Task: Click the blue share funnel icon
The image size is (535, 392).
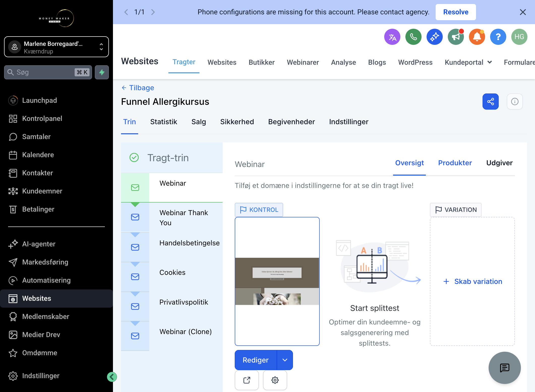Action: tap(490, 102)
